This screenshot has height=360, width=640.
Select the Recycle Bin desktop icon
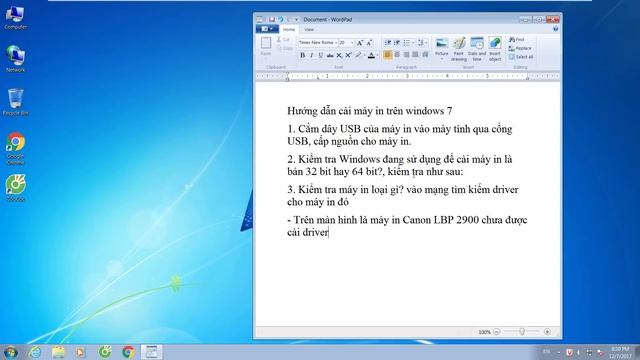(16, 102)
